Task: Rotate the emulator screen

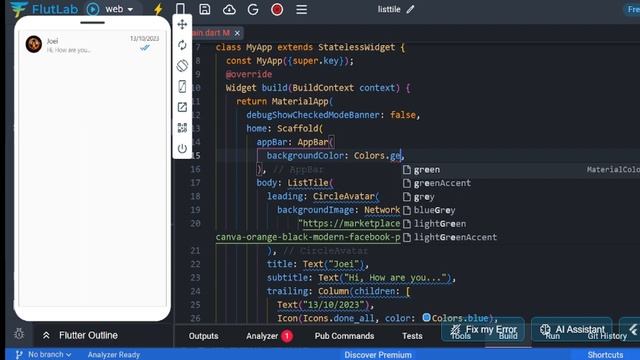Action: 182,65
